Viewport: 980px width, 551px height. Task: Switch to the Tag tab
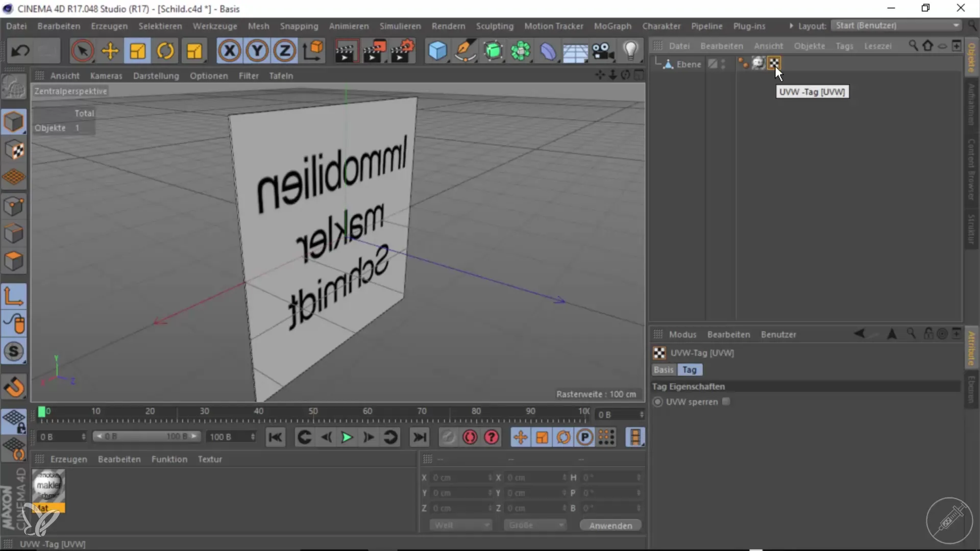pyautogui.click(x=690, y=370)
